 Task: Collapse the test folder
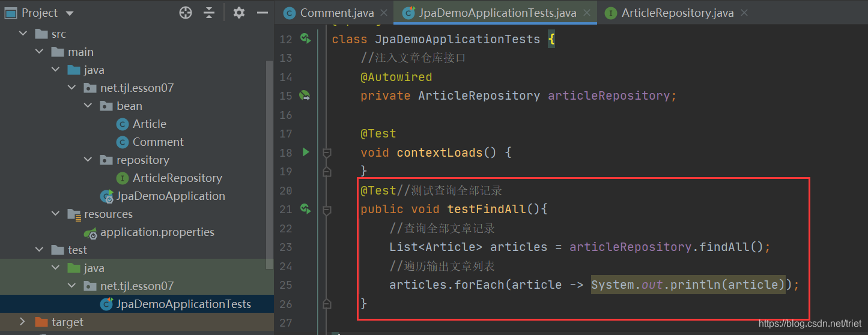tap(40, 250)
